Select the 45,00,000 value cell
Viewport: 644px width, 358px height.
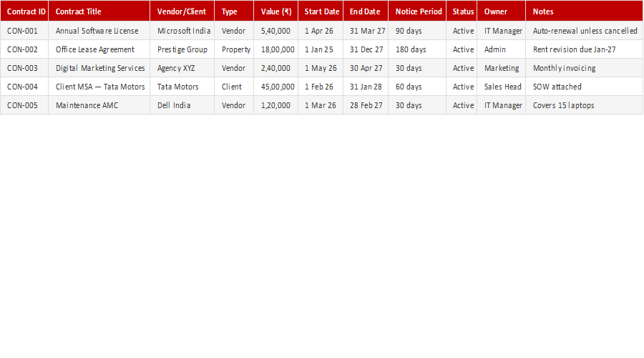[x=275, y=87]
